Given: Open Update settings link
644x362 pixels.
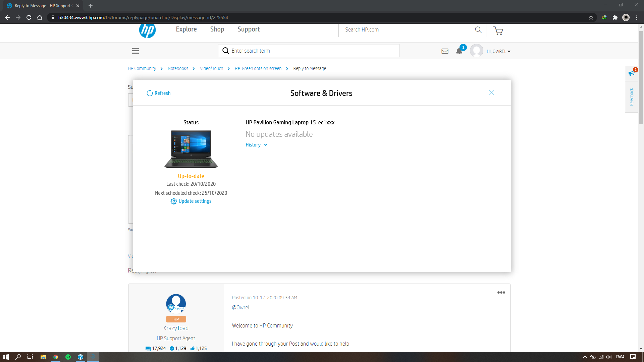Looking at the screenshot, I should point(191,201).
